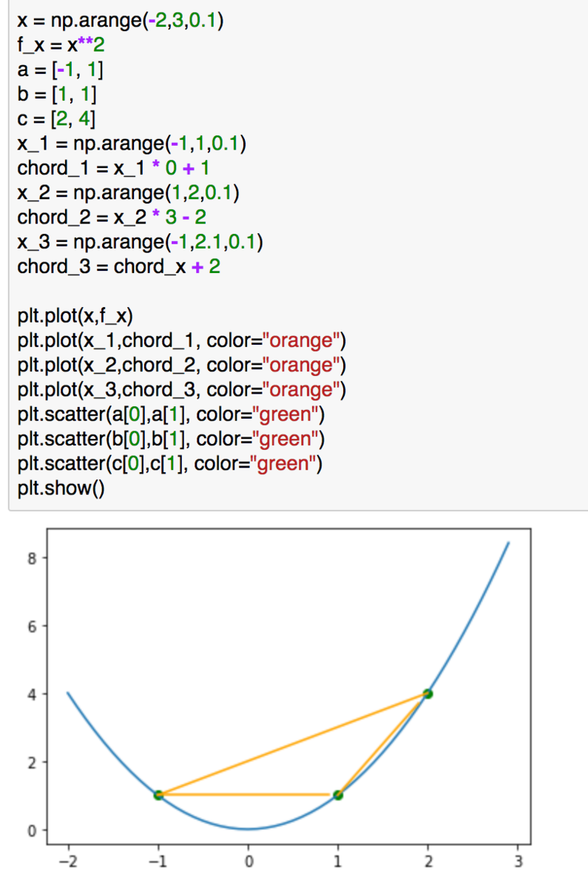Click the x-axis tick label 3

click(x=517, y=861)
